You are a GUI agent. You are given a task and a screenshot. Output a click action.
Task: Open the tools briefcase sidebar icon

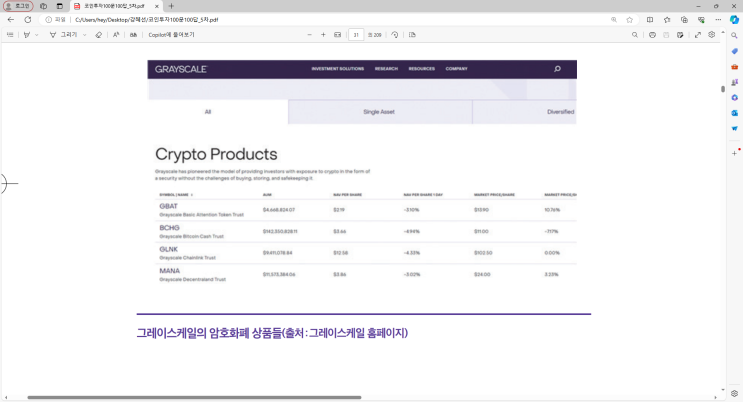click(x=734, y=67)
